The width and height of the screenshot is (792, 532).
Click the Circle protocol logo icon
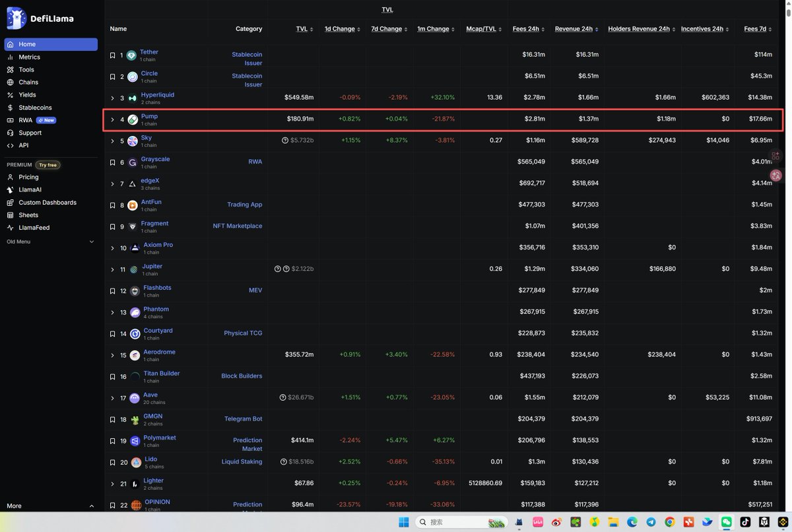point(132,77)
